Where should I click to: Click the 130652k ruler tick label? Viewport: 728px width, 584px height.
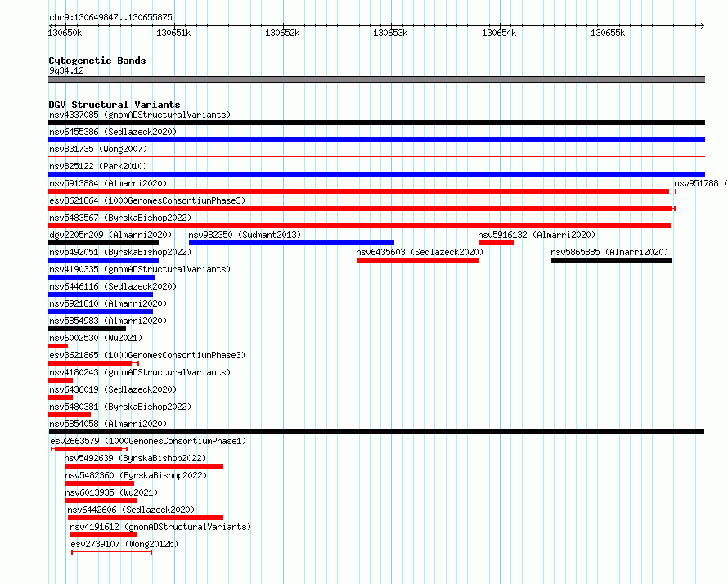tap(282, 33)
